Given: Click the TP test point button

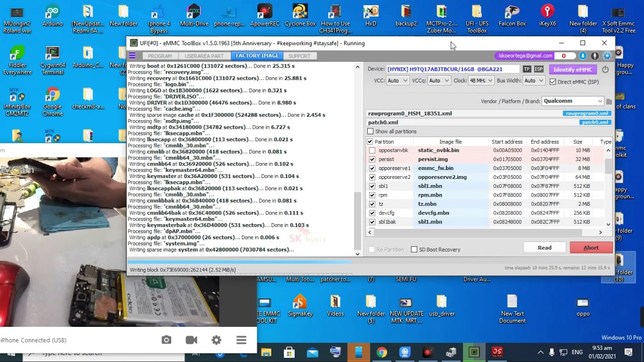Looking at the screenshot, I should pos(527,69).
